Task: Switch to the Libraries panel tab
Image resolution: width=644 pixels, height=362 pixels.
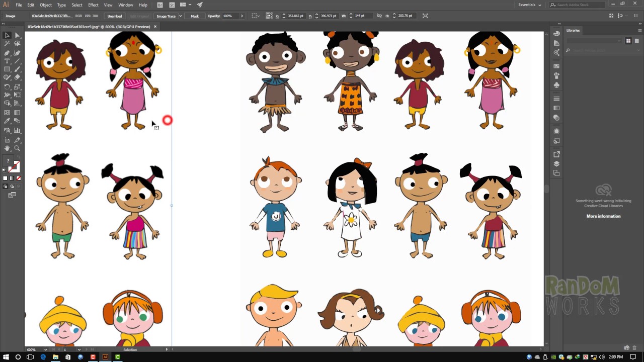Action: point(573,30)
